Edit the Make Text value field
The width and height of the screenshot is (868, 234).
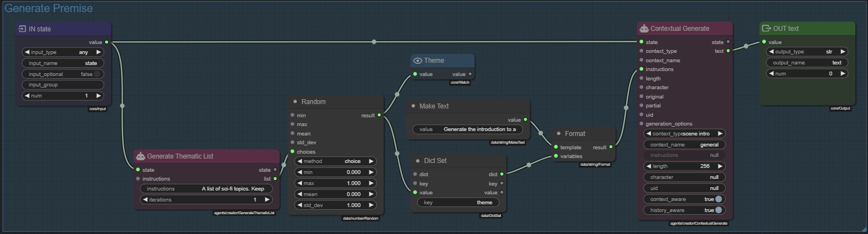click(471, 129)
